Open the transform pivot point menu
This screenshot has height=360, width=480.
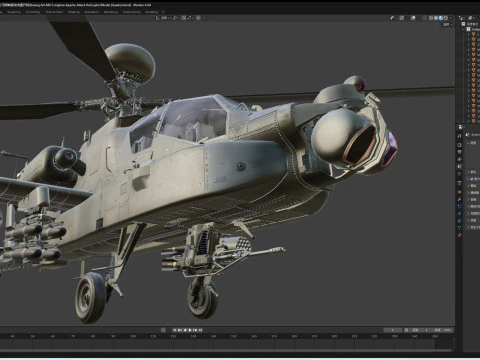click(x=176, y=18)
